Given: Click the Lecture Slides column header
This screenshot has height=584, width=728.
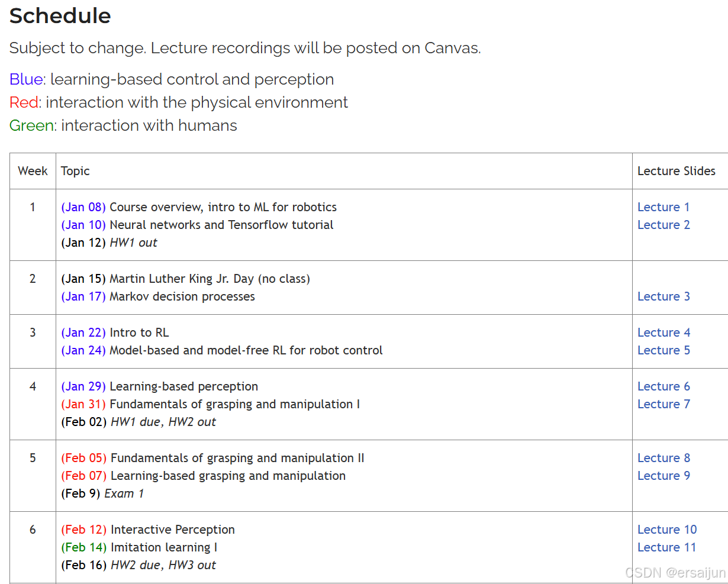Looking at the screenshot, I should click(677, 171).
